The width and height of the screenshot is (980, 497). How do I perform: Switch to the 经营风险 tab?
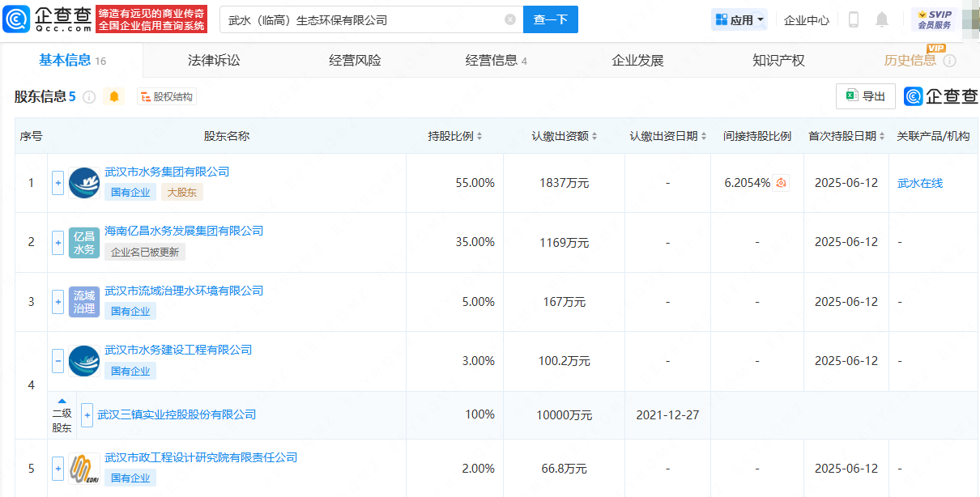tap(355, 61)
